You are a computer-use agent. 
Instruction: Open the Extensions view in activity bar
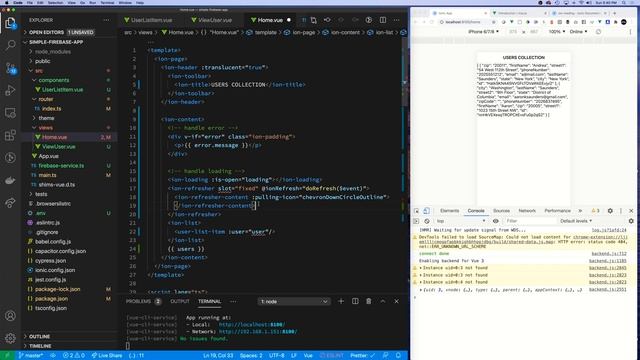click(x=10, y=135)
